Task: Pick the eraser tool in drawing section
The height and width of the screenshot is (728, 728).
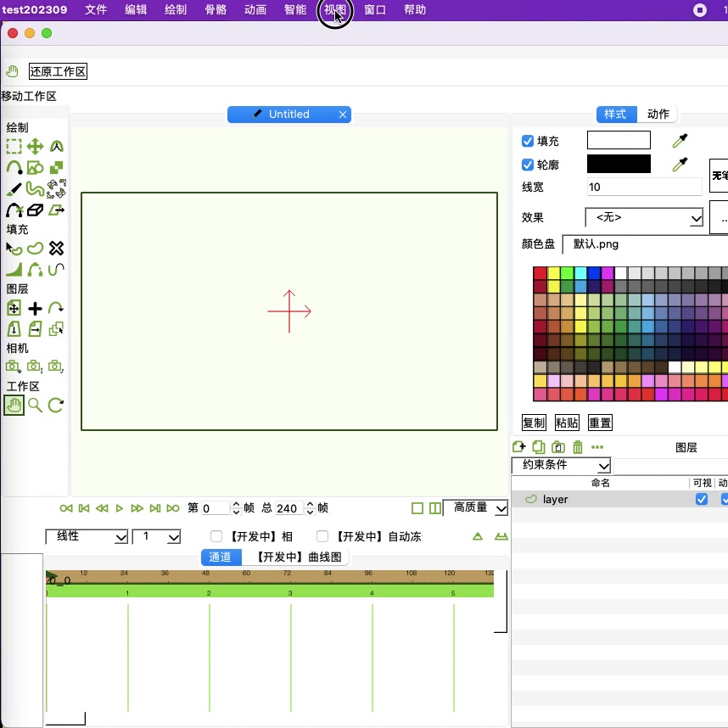Action: coord(35,210)
